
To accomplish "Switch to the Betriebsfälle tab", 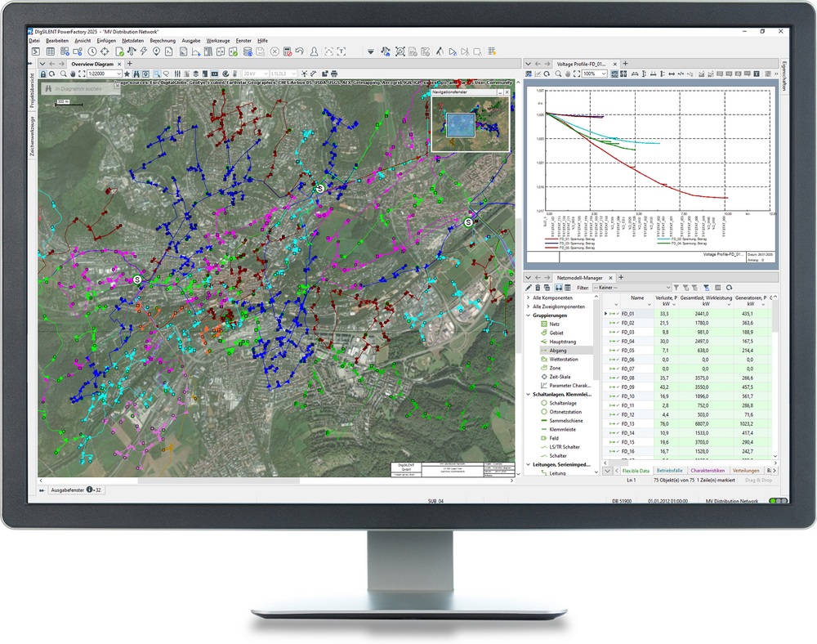I will (x=669, y=471).
